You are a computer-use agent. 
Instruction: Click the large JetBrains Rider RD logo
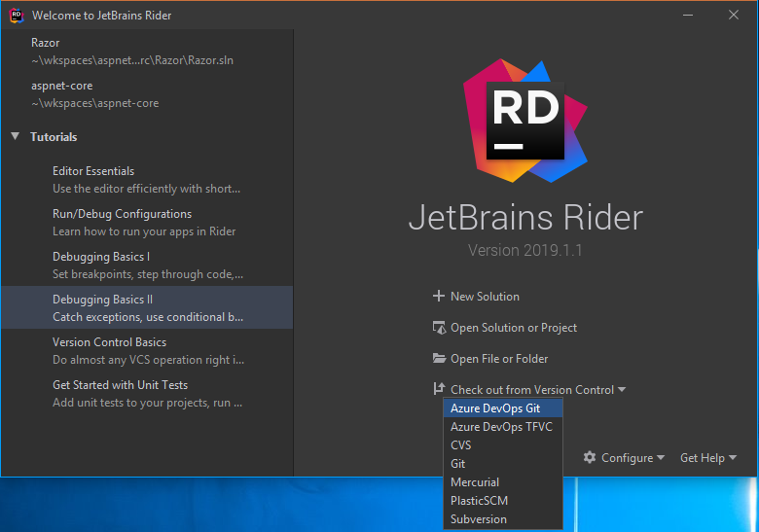[x=525, y=121]
